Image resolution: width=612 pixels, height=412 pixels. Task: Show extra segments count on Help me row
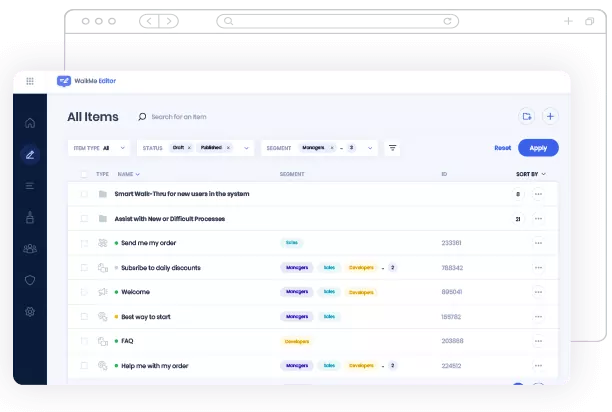coord(393,366)
